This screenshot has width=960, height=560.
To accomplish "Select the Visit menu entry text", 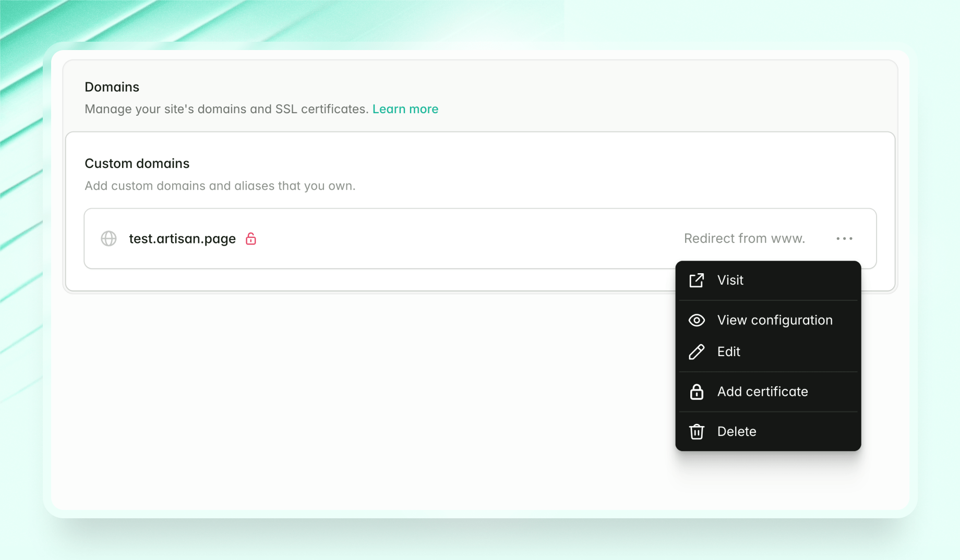I will [x=730, y=281].
